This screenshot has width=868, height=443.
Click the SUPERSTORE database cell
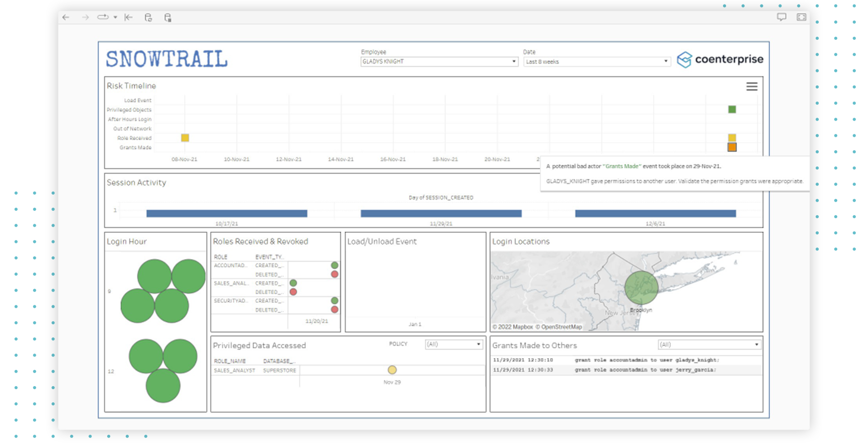(280, 371)
